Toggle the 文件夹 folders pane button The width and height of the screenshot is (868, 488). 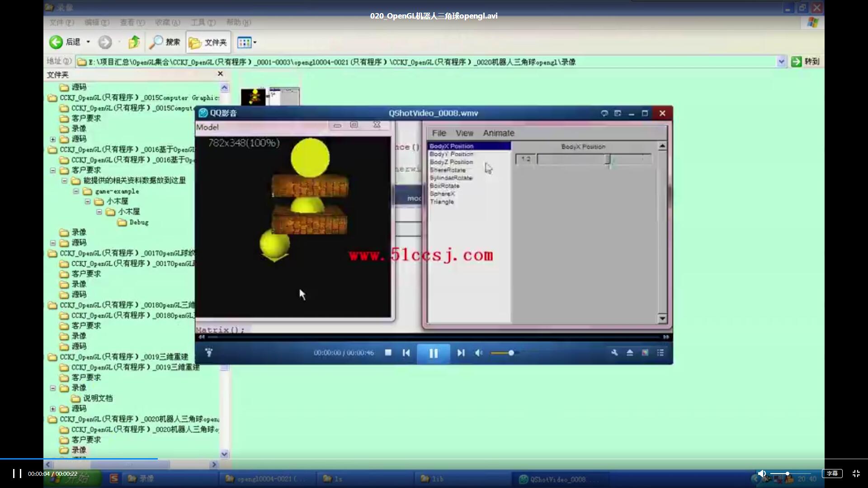tap(208, 42)
